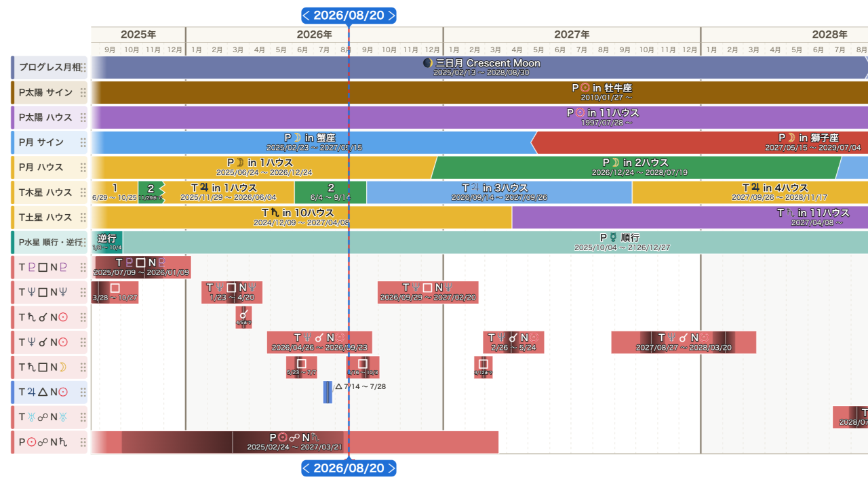This screenshot has height=488, width=868.
Task: Open the P☉ in 牡牛座 bar
Action: (x=480, y=93)
